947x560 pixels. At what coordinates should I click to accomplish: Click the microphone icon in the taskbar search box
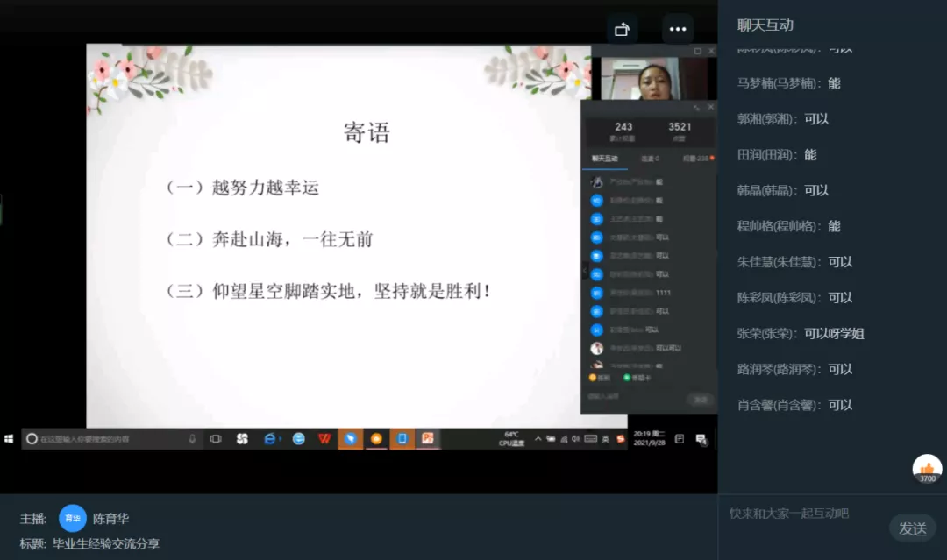pyautogui.click(x=192, y=438)
